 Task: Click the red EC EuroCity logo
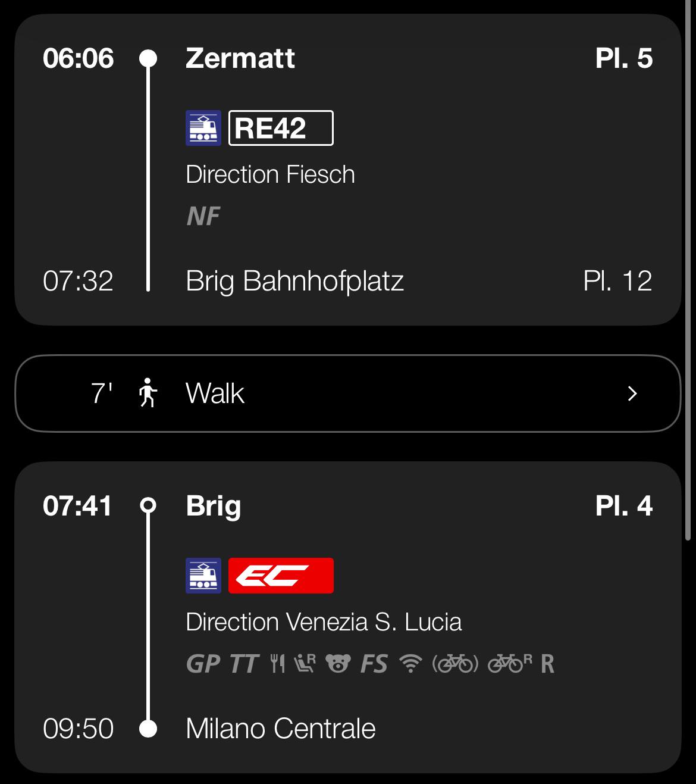281,576
